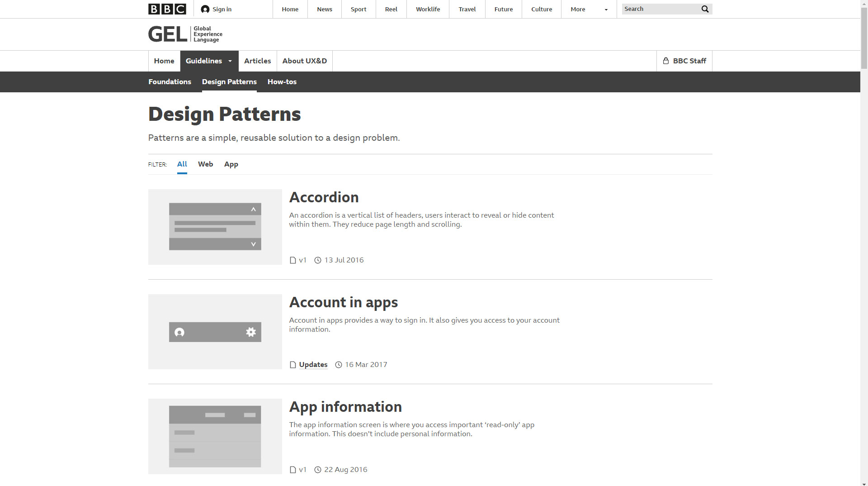Image resolution: width=868 pixels, height=486 pixels.
Task: Expand the Guidelines menu arrow
Action: click(230, 61)
